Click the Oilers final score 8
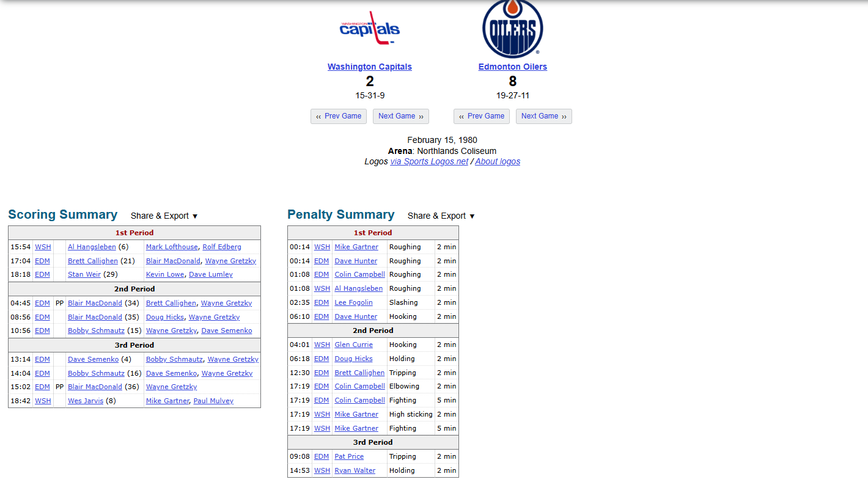The height and width of the screenshot is (482, 868). [513, 81]
